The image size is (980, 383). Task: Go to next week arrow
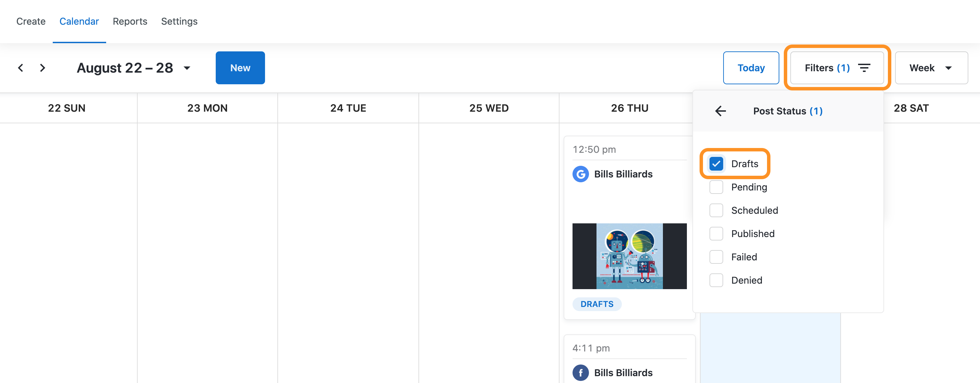[x=42, y=68]
